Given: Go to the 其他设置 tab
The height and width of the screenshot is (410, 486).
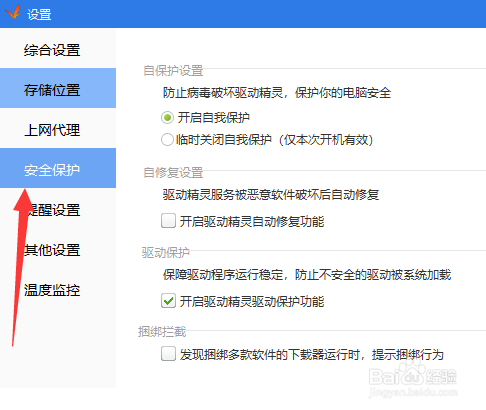Looking at the screenshot, I should click(58, 248).
